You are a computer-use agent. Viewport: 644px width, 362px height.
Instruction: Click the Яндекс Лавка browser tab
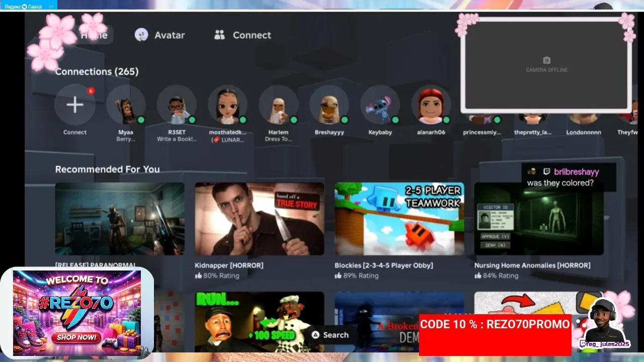(x=29, y=6)
